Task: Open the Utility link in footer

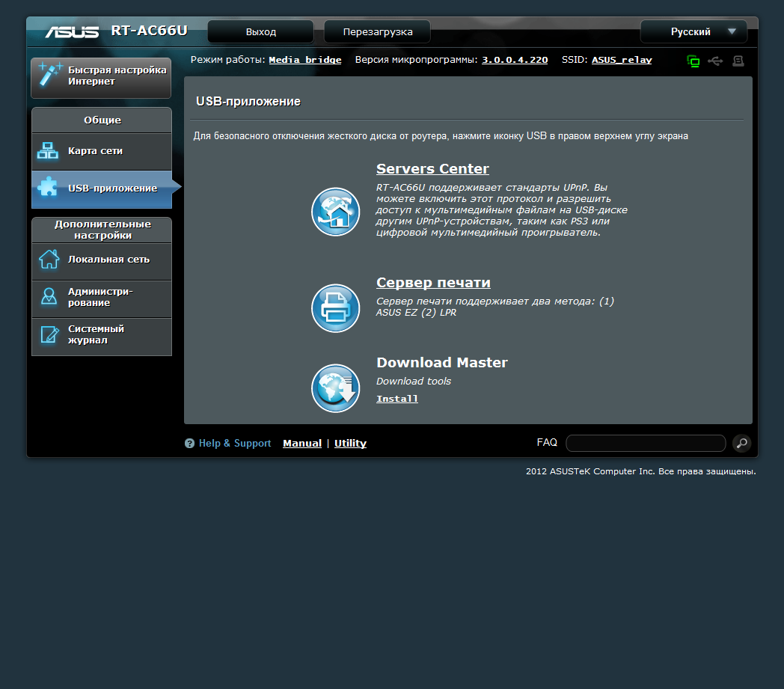Action: (x=350, y=443)
